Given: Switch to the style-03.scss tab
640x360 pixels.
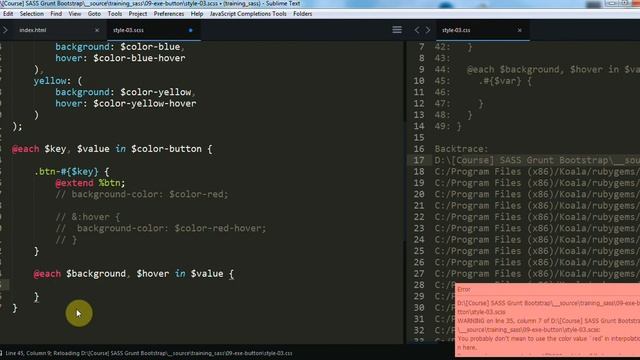Looking at the screenshot, I should coord(128,30).
